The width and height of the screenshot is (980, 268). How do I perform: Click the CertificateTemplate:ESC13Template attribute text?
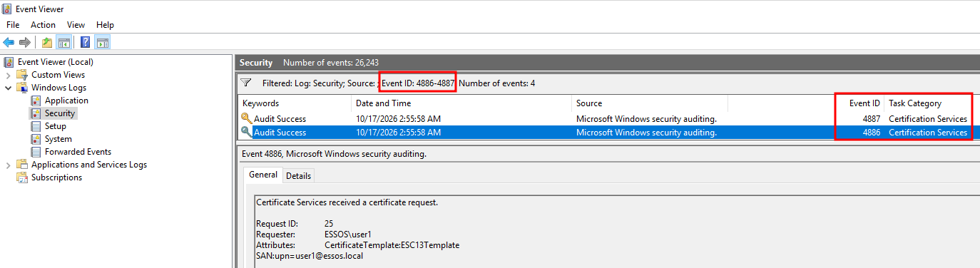coord(392,245)
